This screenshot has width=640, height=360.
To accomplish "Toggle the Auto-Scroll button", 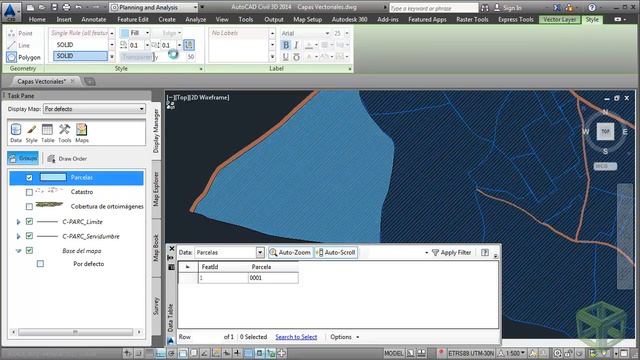I will pos(336,253).
